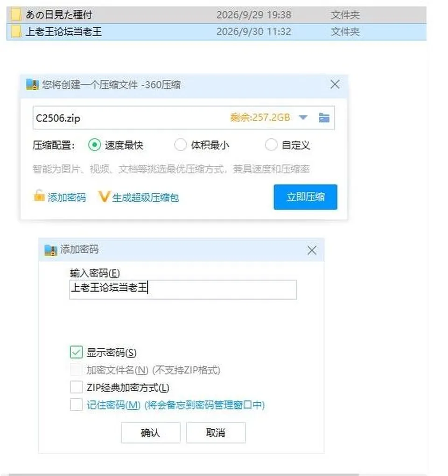The image size is (448, 476).
Task: Click app icon in 添加密码 dialog title
Action: pyautogui.click(x=51, y=250)
